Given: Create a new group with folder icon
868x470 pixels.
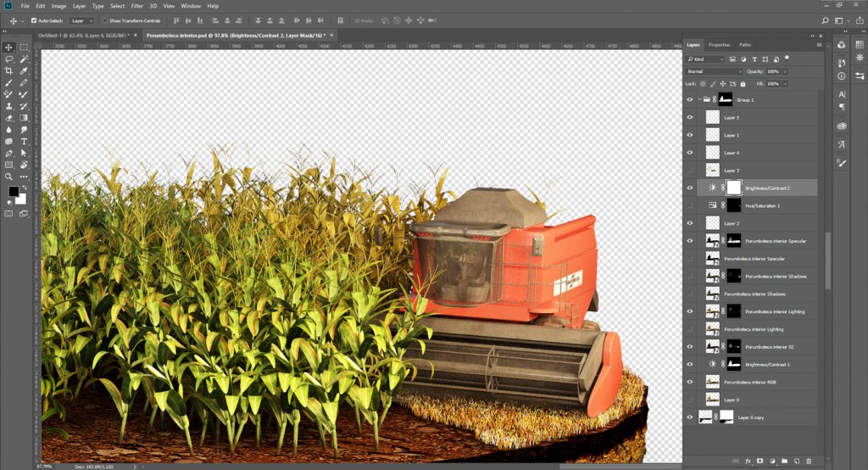Looking at the screenshot, I should (x=784, y=462).
